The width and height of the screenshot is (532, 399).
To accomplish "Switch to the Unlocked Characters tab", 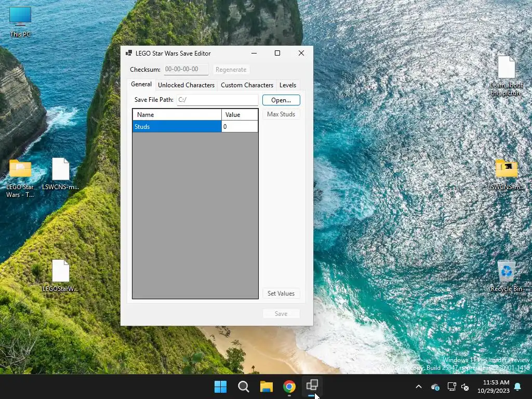I will (x=187, y=85).
